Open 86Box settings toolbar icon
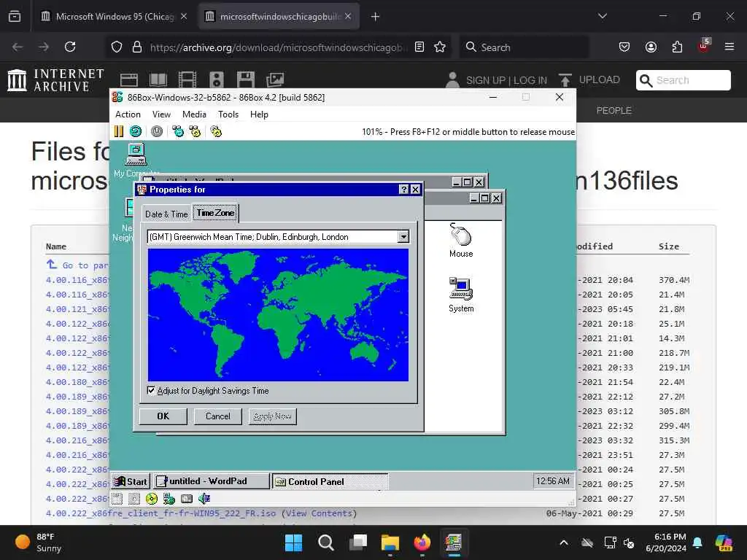The height and width of the screenshot is (560, 747). [x=216, y=131]
